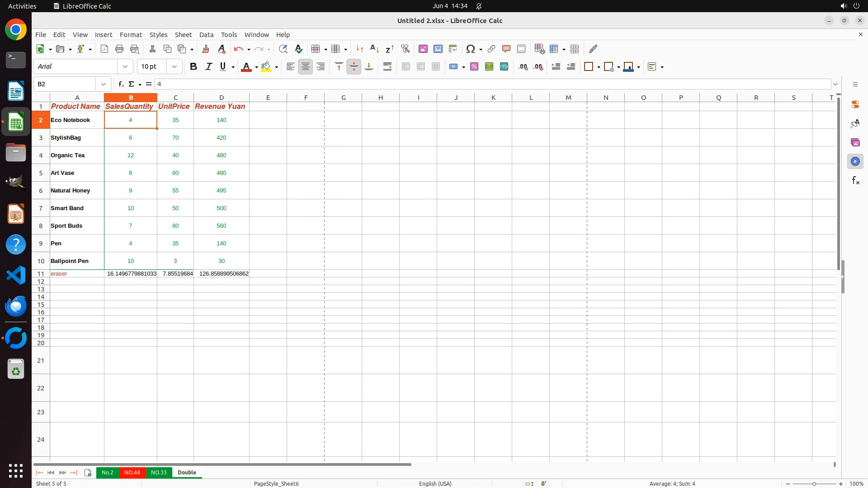Viewport: 868px width, 488px height.
Task: Click the Print toolbar icon
Action: [119, 49]
